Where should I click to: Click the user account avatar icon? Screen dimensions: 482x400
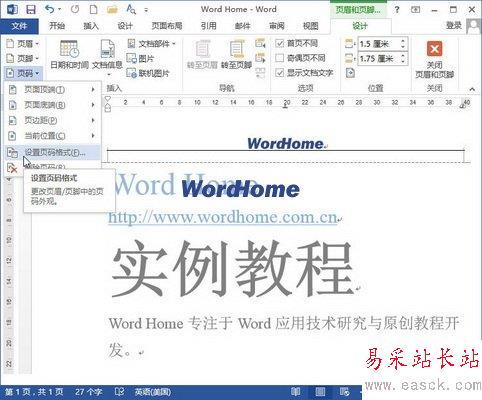(x=474, y=26)
